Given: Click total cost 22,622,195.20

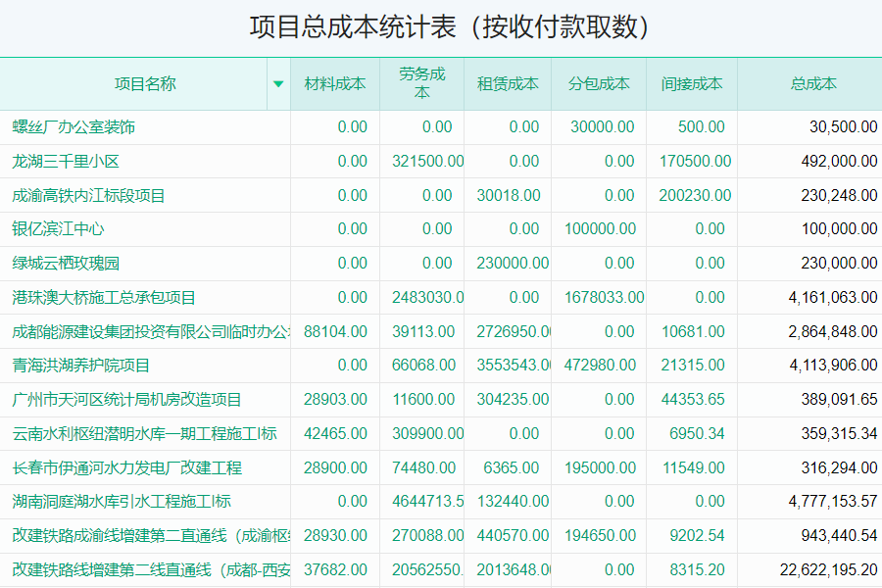Looking at the screenshot, I should (828, 570).
